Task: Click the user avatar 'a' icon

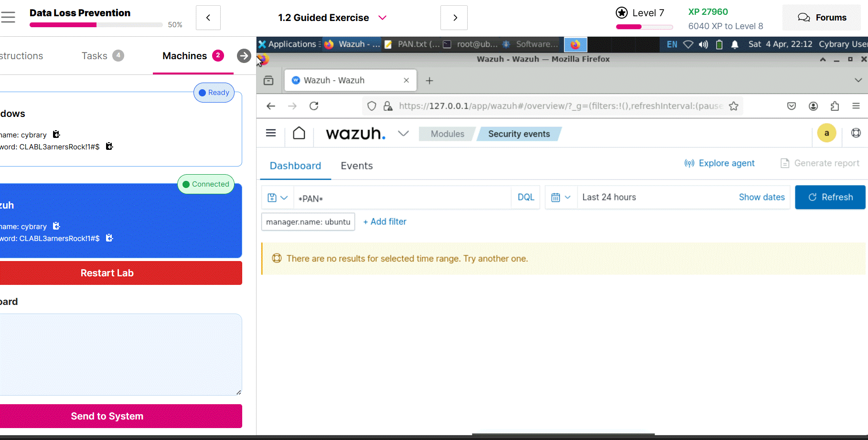Action: [826, 133]
